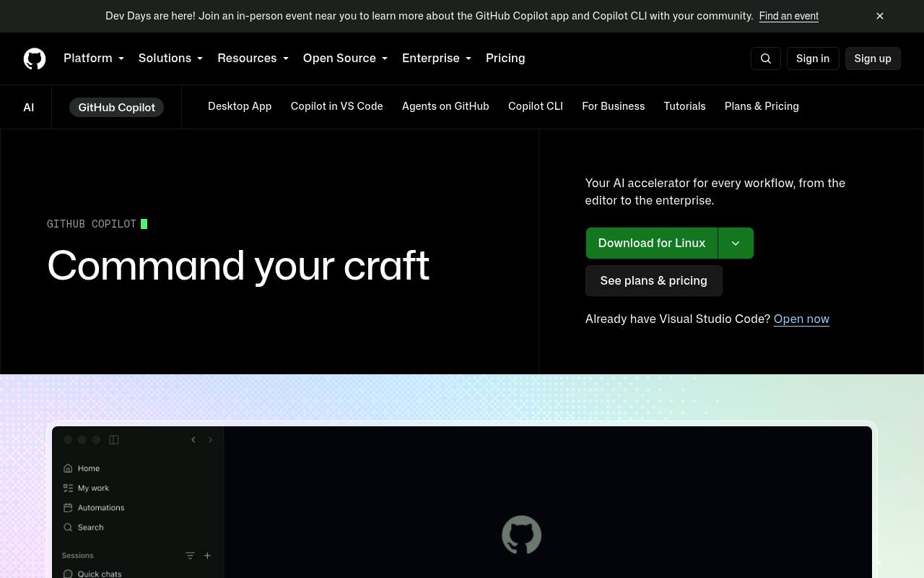
Task: Expand the Enterprise menu
Action: tap(437, 59)
